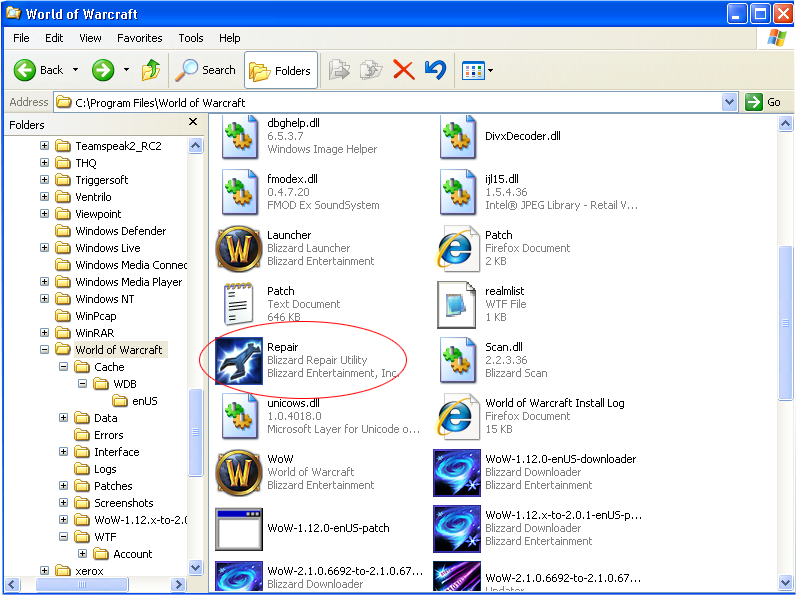
Task: Select the Launcher Blizzard Launcher icon
Action: (239, 249)
